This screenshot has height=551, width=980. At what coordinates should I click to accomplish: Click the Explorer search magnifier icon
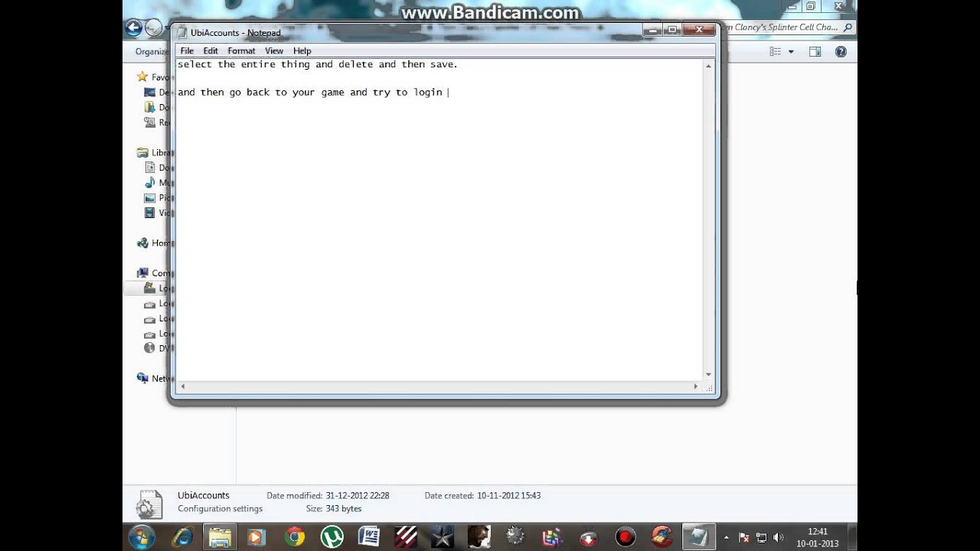click(x=848, y=28)
